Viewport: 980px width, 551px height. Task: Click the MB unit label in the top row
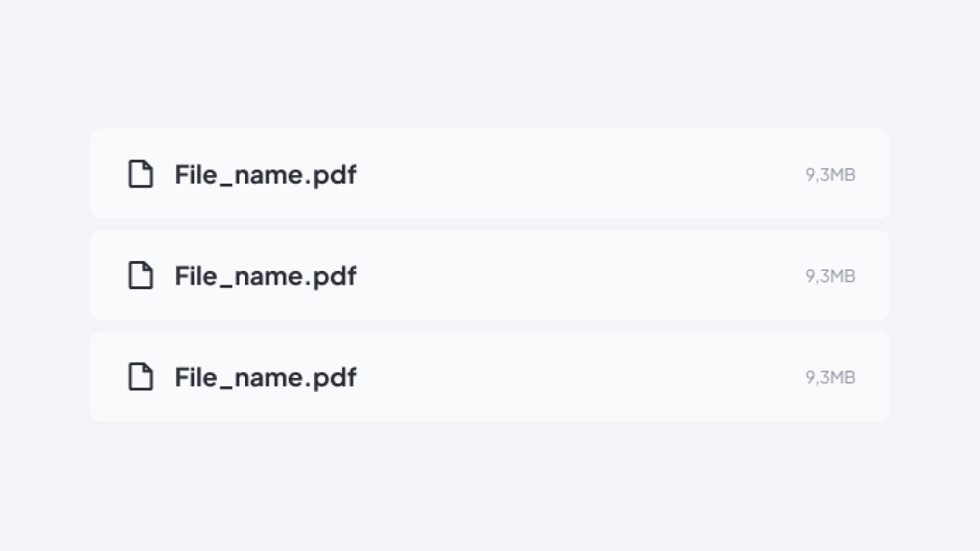click(x=843, y=174)
